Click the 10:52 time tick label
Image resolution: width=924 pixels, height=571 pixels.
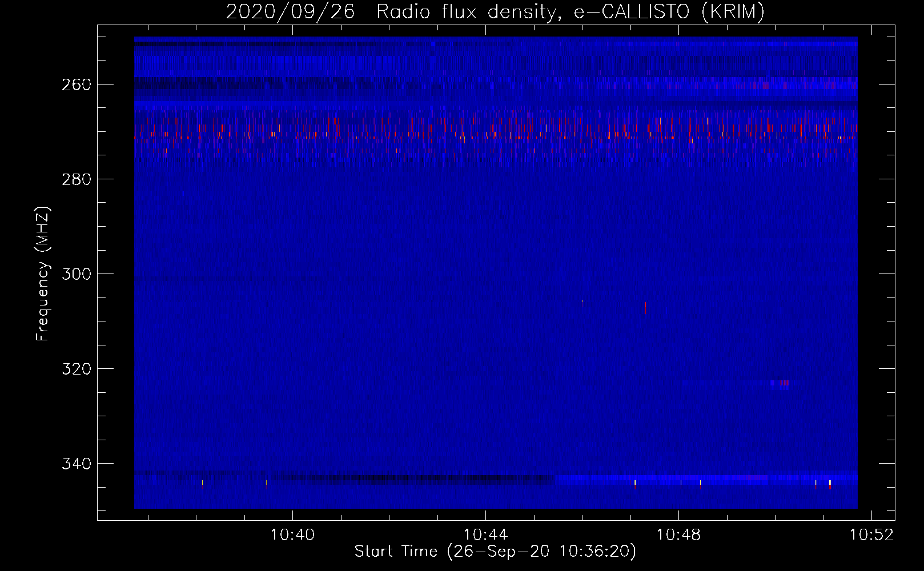871,535
